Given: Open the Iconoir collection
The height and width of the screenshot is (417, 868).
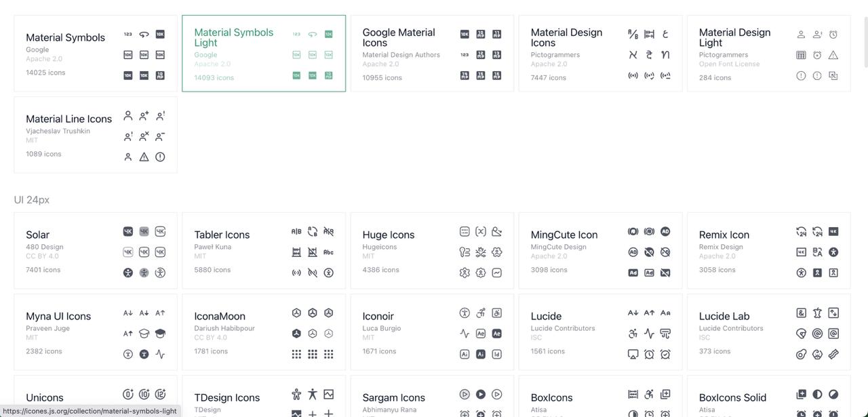Looking at the screenshot, I should 432,332.
